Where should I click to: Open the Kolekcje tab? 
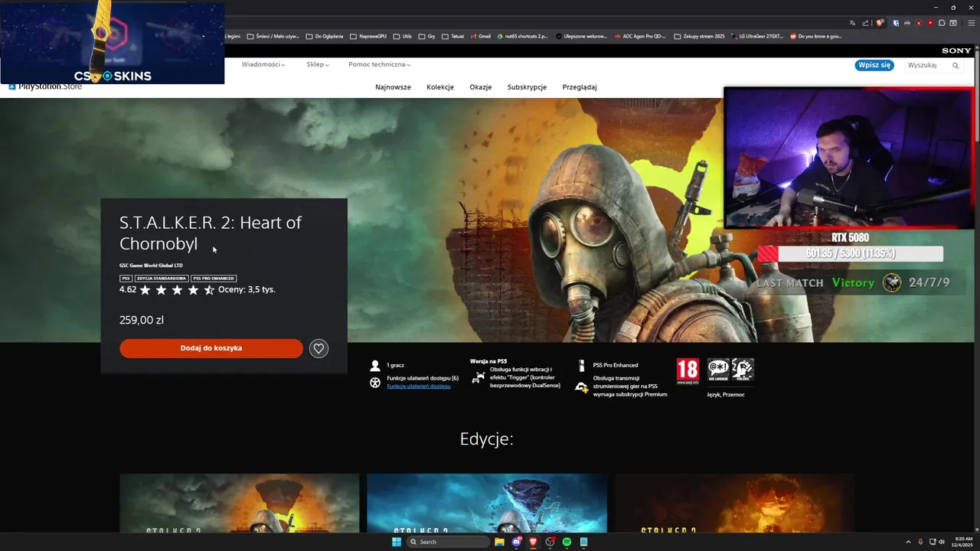point(440,87)
